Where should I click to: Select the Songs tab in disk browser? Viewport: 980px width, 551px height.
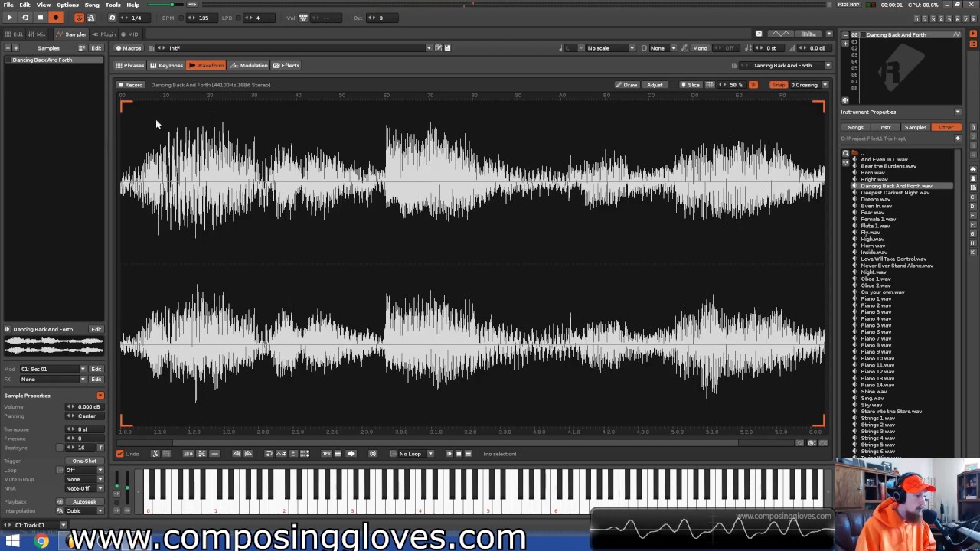click(x=855, y=127)
